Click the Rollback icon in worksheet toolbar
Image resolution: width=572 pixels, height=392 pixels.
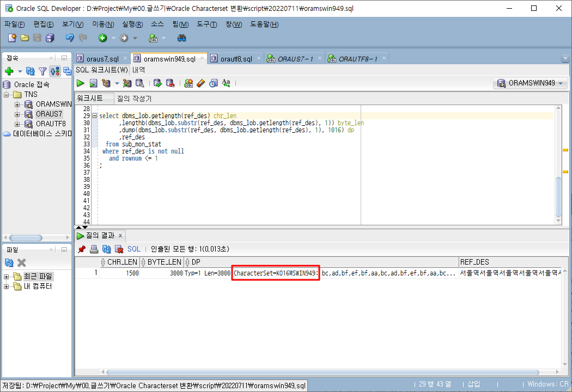point(171,83)
